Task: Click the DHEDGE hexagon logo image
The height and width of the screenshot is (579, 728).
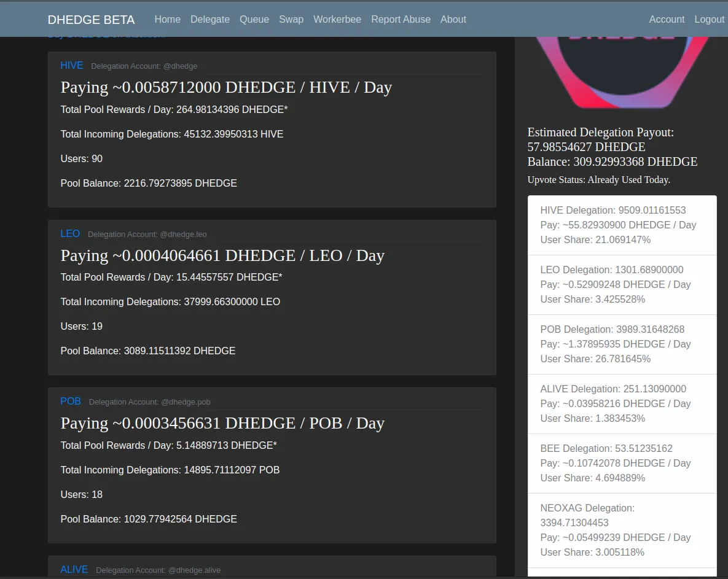Action: [622, 72]
